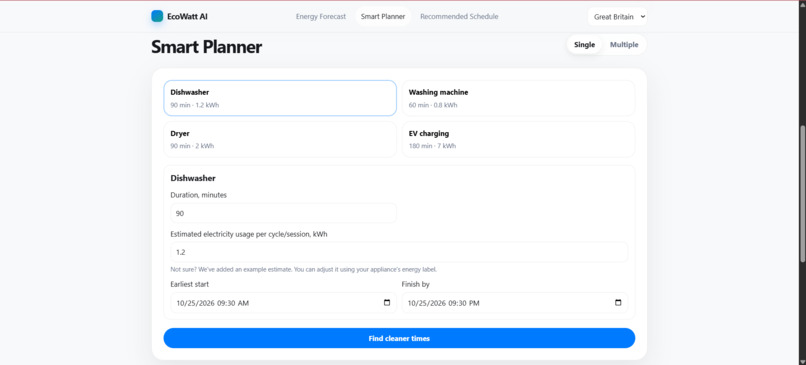The image size is (806, 365).
Task: Click the Finish by date-time text
Action: pos(444,303)
